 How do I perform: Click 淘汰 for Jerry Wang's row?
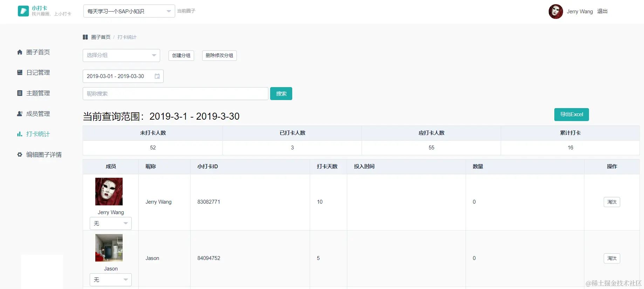[x=612, y=202]
